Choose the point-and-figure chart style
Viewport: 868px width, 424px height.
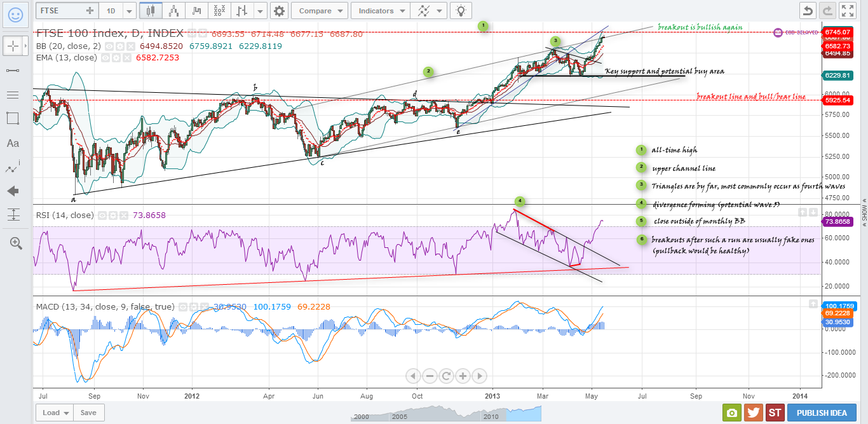(x=219, y=11)
